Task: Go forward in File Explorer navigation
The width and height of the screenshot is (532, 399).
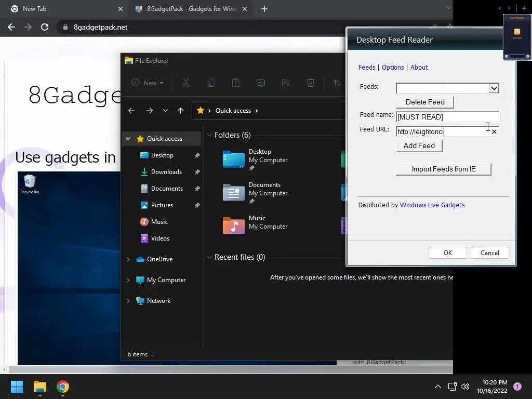Action: tap(149, 111)
